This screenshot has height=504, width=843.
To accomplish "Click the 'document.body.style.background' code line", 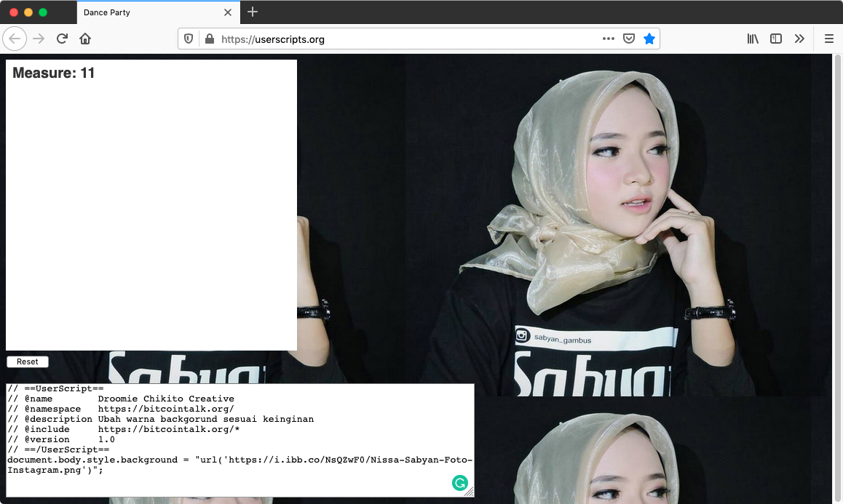I will click(x=240, y=465).
